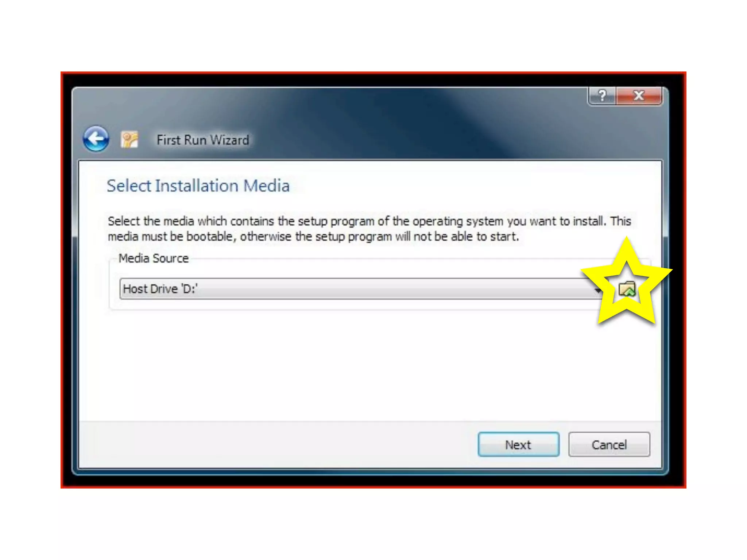Click the question mark help button

tap(602, 96)
